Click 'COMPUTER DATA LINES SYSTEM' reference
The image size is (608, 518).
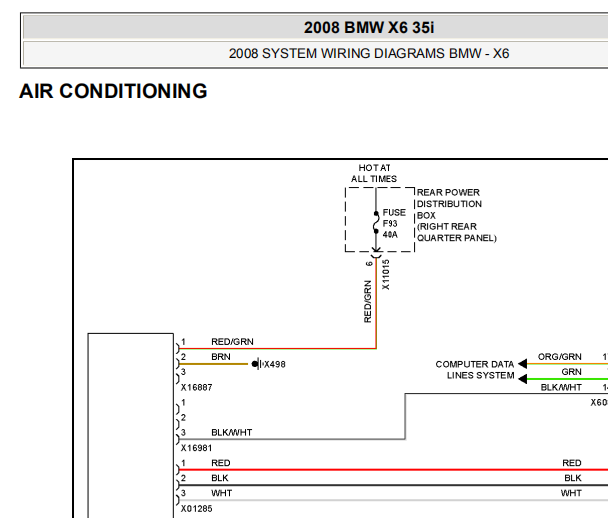(x=475, y=370)
